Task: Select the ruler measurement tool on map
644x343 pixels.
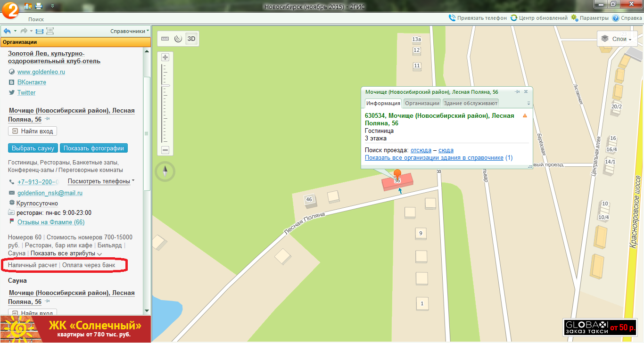Action: coord(165,39)
